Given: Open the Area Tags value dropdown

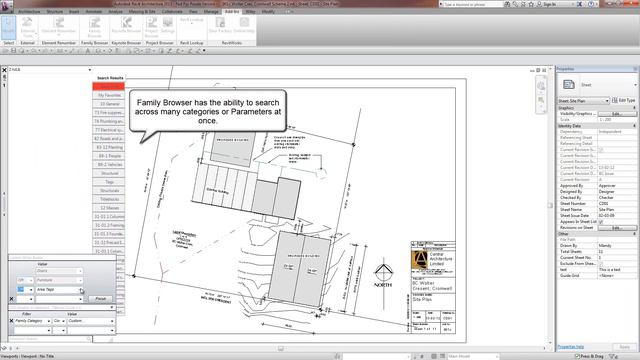Looking at the screenshot, I should 80,290.
